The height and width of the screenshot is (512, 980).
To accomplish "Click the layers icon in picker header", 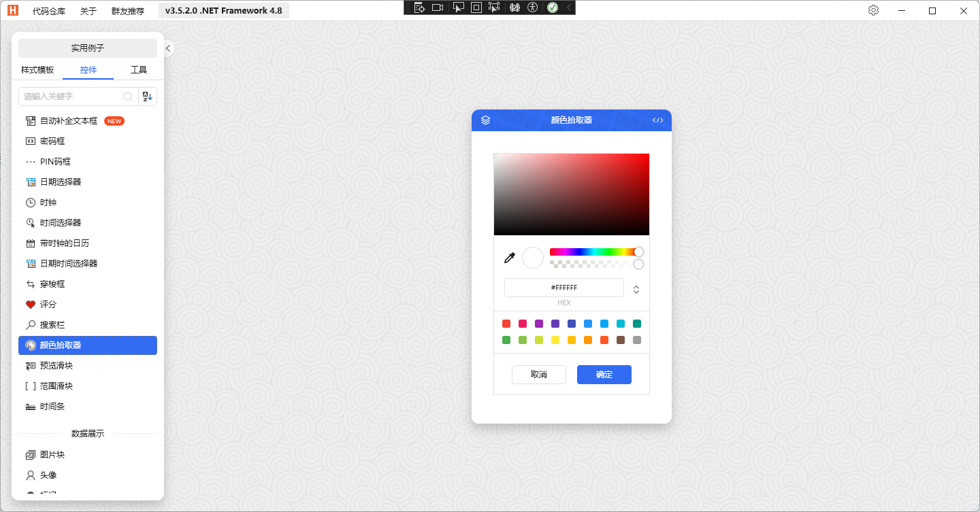I will coord(485,120).
